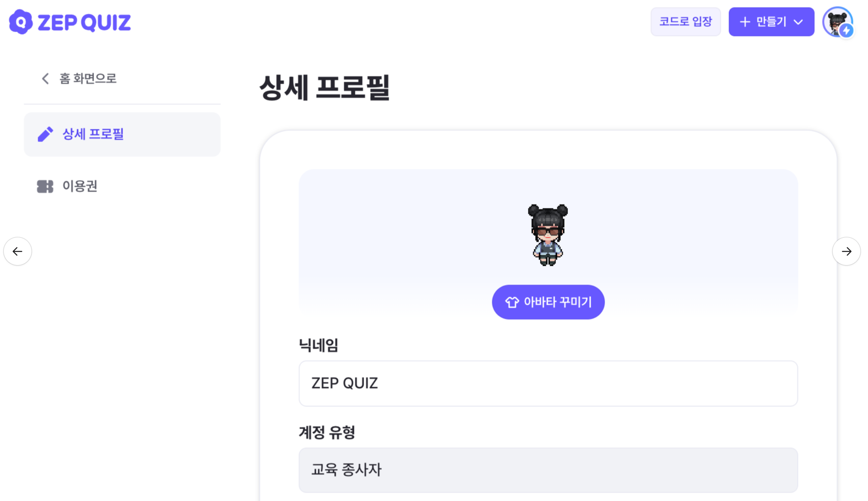Open the 이용권 sidebar menu item
The height and width of the screenshot is (501, 868).
point(122,187)
